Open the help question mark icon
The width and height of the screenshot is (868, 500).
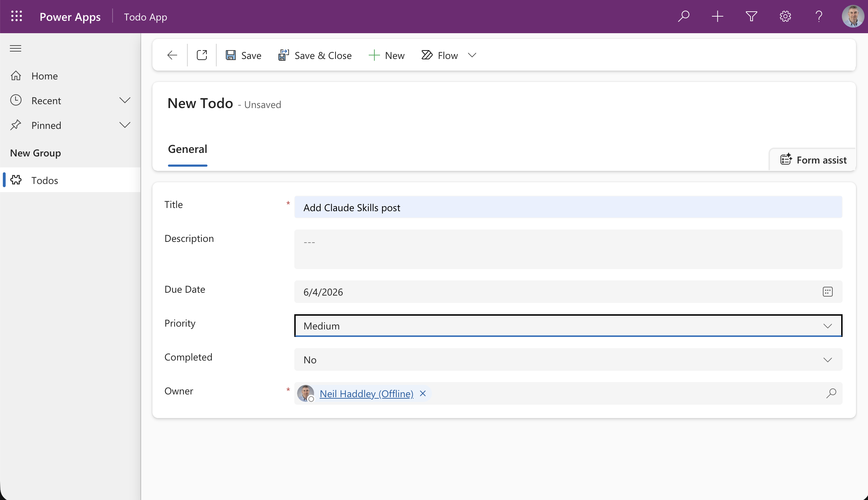pyautogui.click(x=819, y=16)
